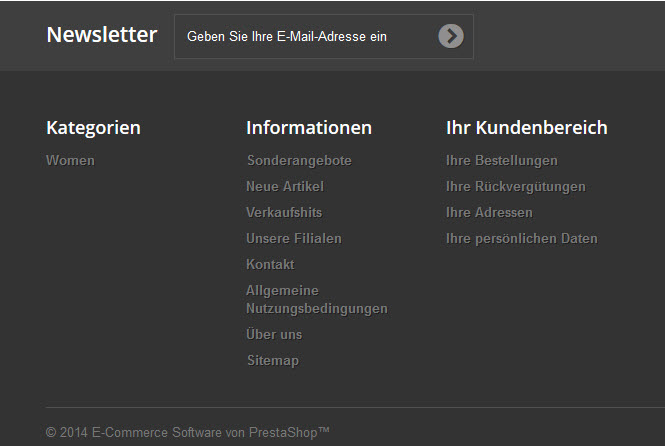Click the Informationen heading
Image resolution: width=665 pixels, height=446 pixels.
point(309,128)
